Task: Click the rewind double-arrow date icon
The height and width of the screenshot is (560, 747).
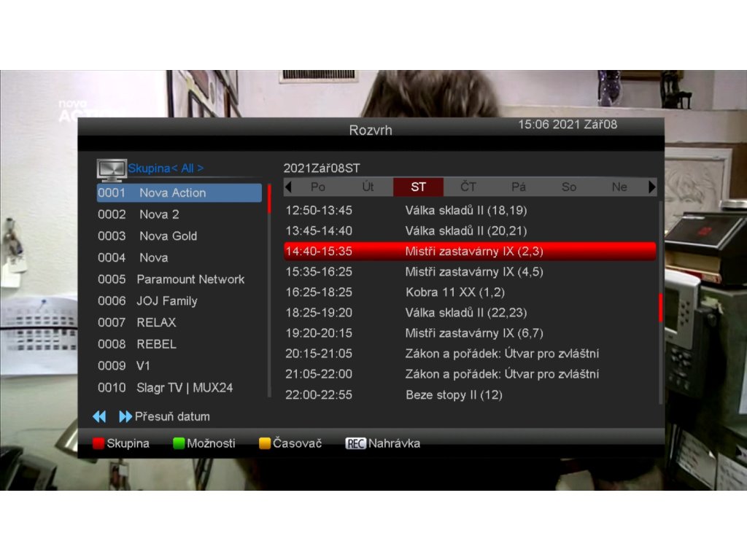Action: point(99,416)
